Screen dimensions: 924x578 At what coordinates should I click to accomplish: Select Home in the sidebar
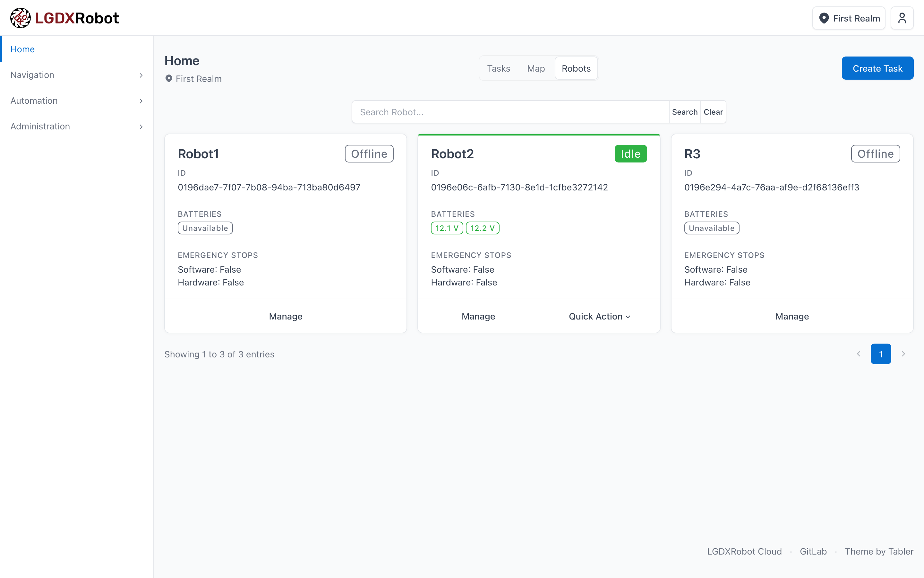[77, 49]
